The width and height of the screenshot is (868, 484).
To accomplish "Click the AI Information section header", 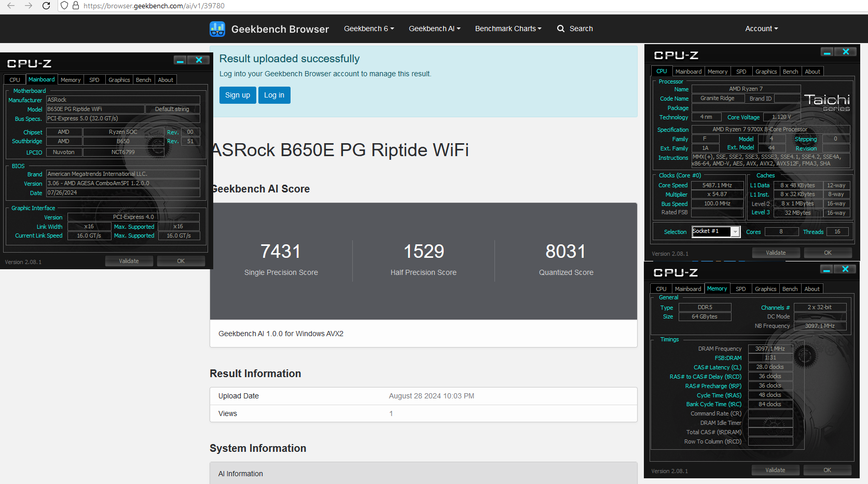I will pyautogui.click(x=423, y=473).
